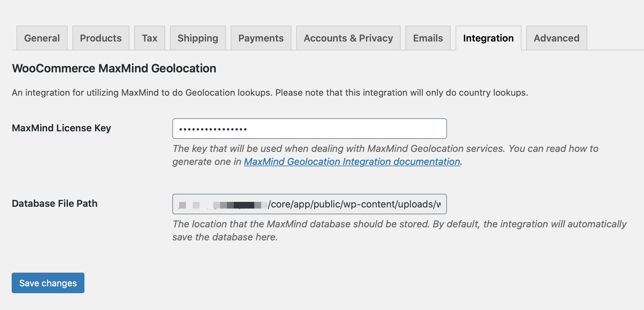Switch to the General settings tab
Screen dimensions: 644x310
tap(42, 38)
